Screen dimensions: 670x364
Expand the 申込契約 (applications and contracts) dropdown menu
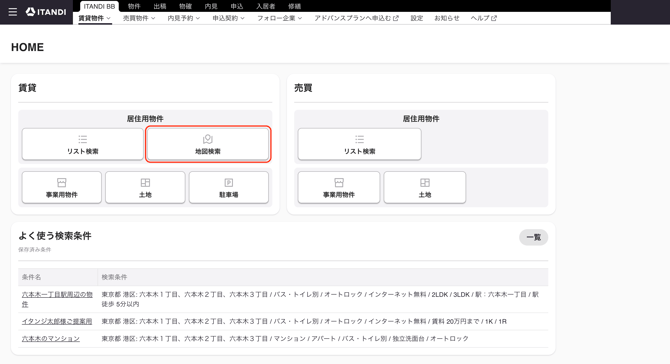(x=229, y=18)
